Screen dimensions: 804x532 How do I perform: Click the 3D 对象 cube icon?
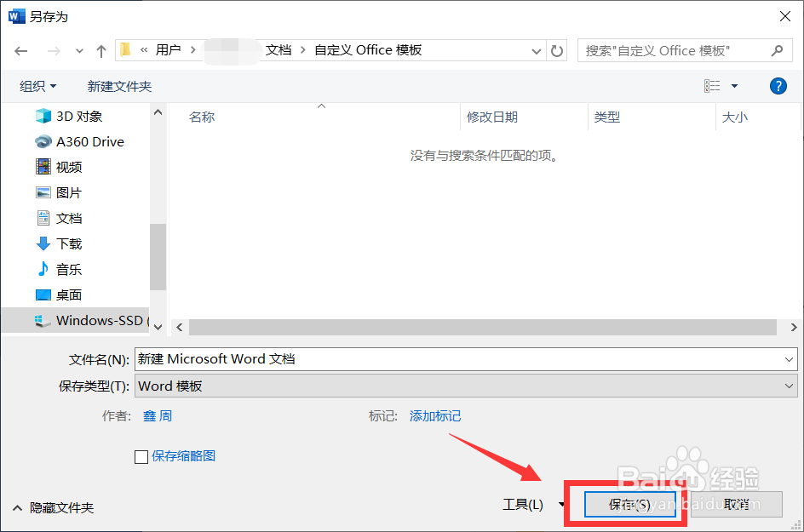(43, 117)
